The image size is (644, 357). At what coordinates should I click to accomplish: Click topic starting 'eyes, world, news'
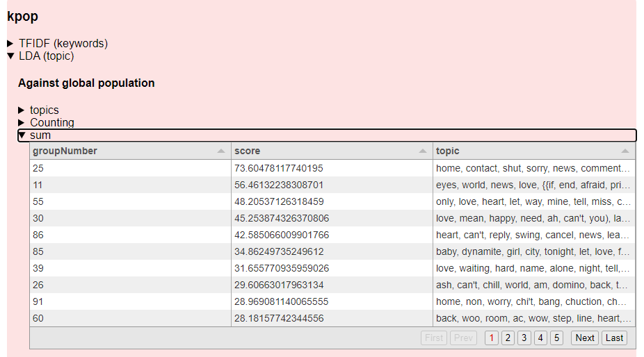533,185
